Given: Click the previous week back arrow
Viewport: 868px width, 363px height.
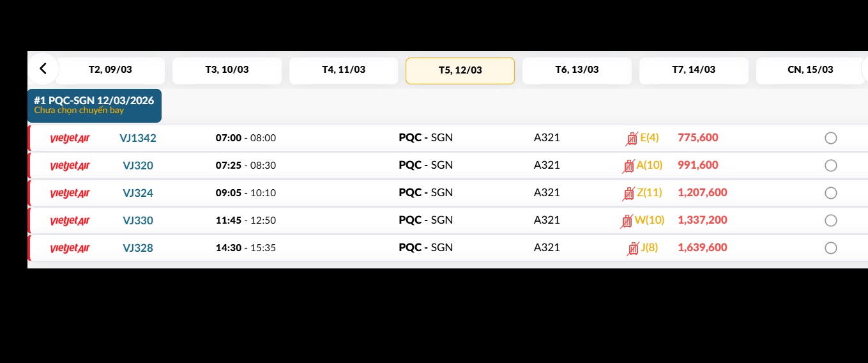Looking at the screenshot, I should click(43, 69).
